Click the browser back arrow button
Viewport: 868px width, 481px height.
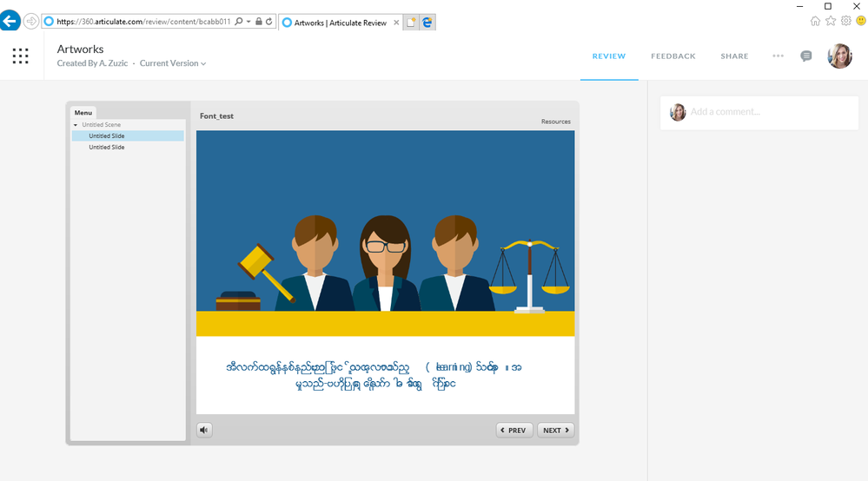(x=10, y=21)
